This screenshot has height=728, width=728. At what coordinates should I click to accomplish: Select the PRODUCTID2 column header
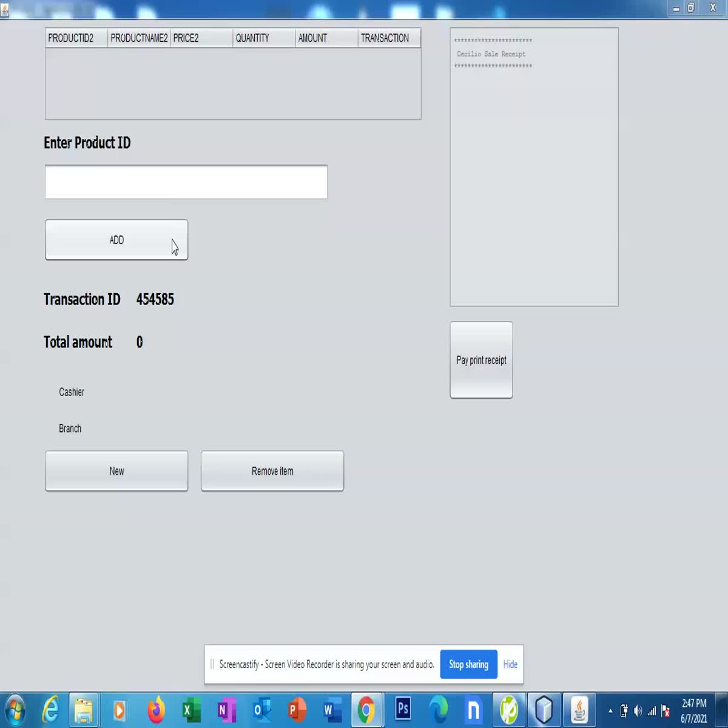76,38
